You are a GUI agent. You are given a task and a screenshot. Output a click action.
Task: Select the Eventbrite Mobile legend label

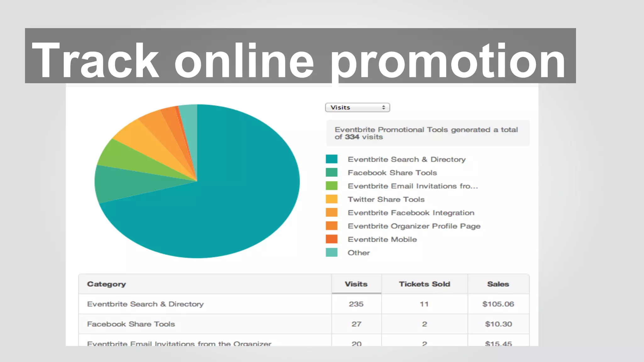(382, 239)
